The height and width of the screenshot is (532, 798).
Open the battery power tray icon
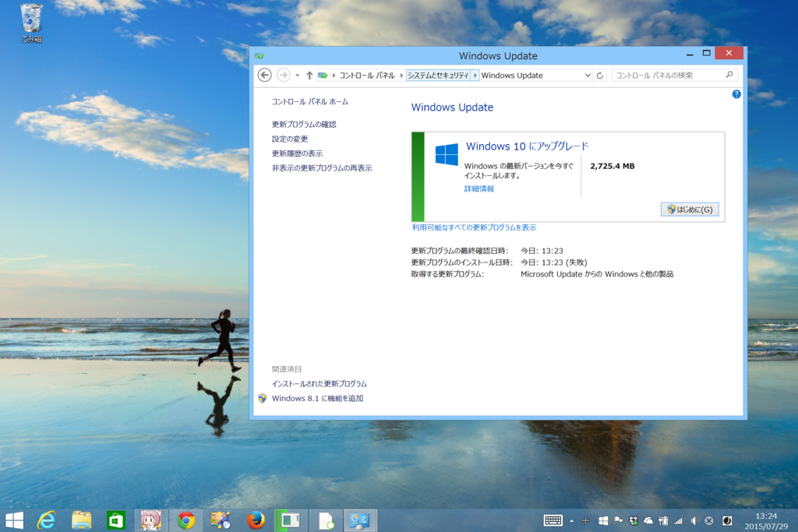(663, 520)
